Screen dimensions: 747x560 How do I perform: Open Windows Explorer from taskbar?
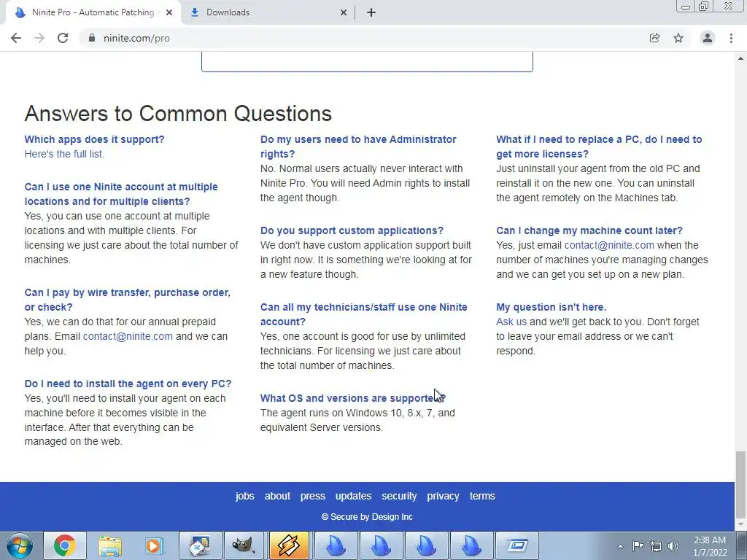[x=110, y=545]
